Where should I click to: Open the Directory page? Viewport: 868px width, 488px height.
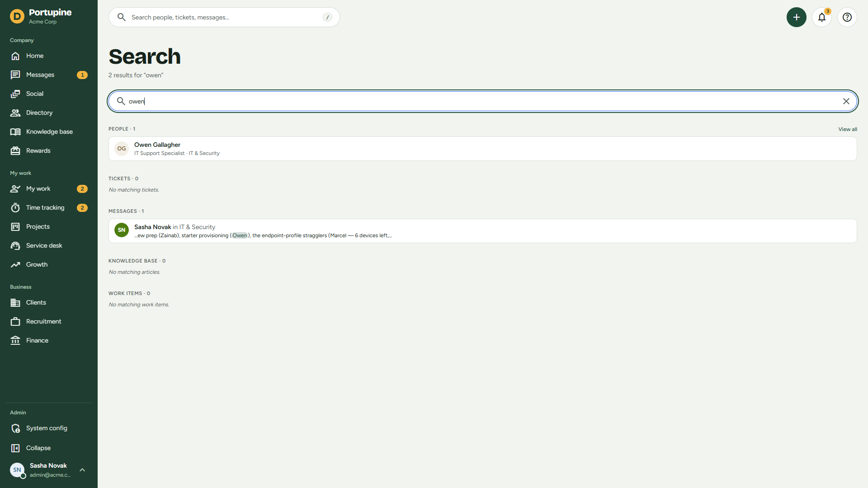click(x=49, y=113)
